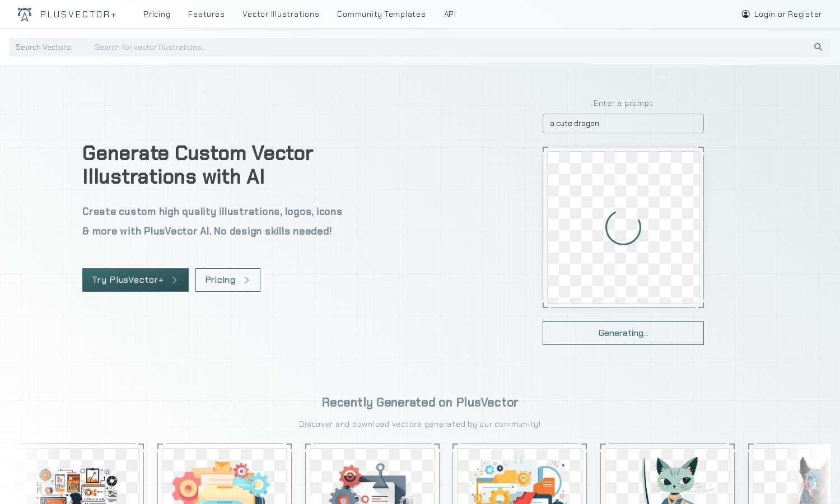Click the loading preview canvas with spinner

(x=623, y=227)
